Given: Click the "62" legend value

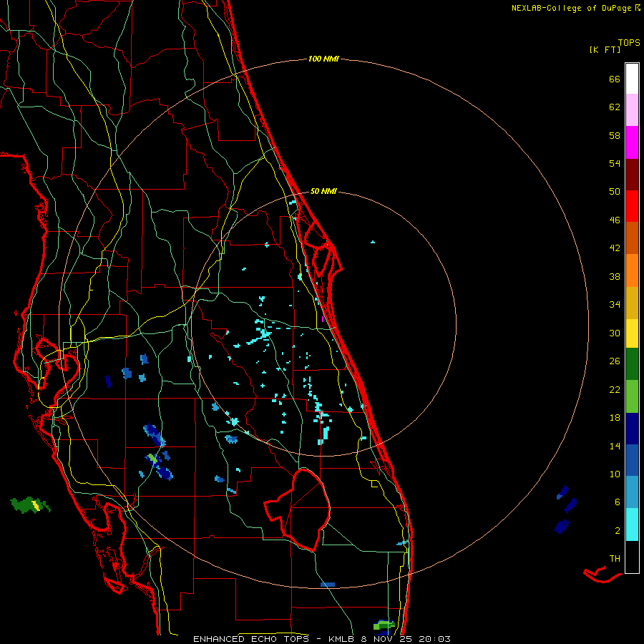Looking at the screenshot, I should [x=615, y=107].
